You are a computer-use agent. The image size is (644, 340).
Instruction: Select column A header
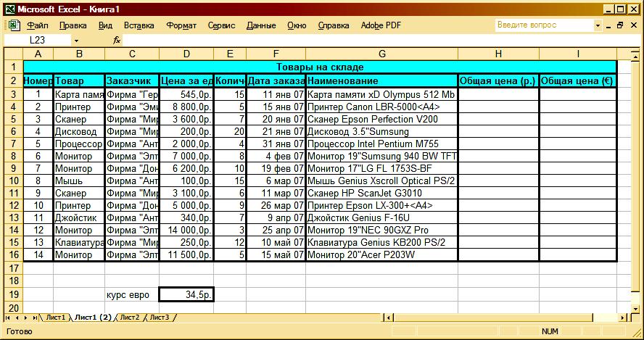click(x=38, y=54)
